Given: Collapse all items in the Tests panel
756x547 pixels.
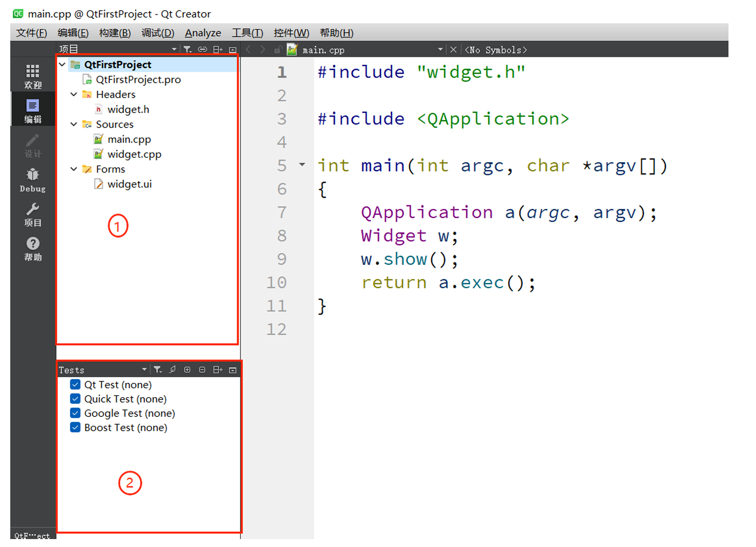Looking at the screenshot, I should tap(202, 370).
